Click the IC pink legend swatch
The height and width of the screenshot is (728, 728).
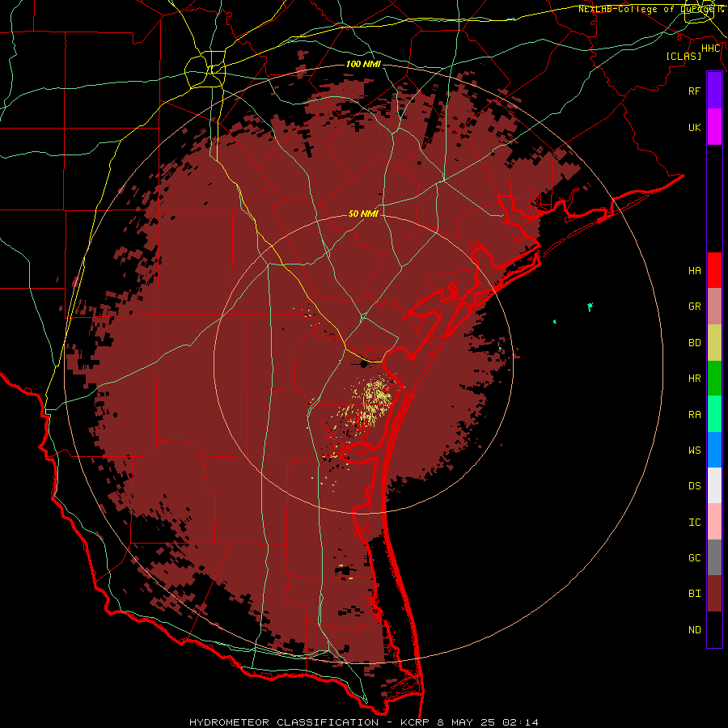(x=714, y=522)
